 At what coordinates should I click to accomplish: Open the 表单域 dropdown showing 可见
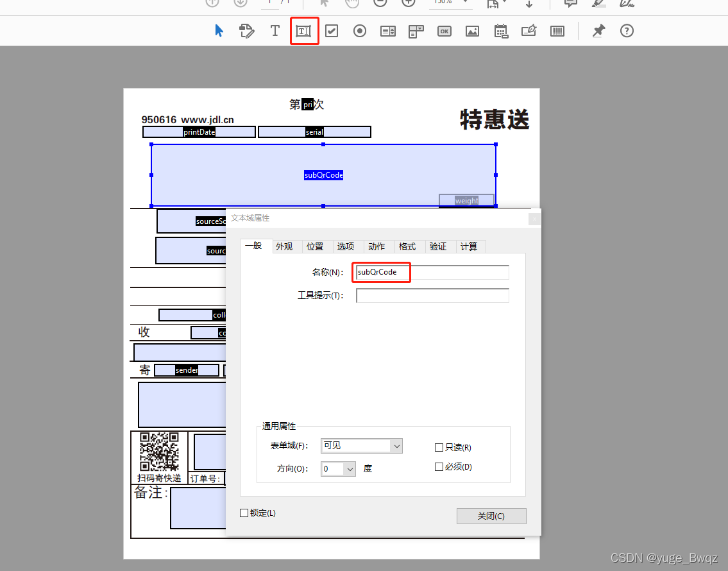[x=361, y=446]
